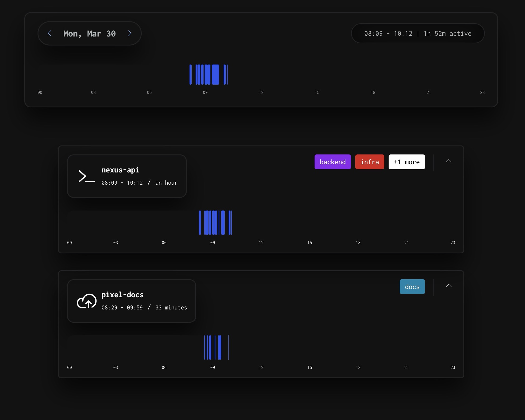Viewport: 525px width, 420px height.
Task: Click the largest activity bar in the day timeline
Action: [x=215, y=74]
